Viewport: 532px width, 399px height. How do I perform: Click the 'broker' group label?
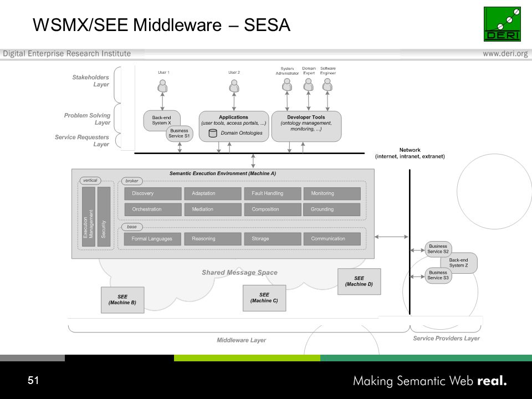point(132,181)
